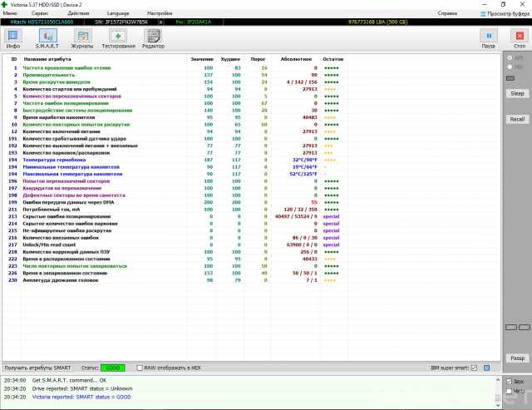Switch to the S.M.A.R.T toolbar tab
This screenshot has width=532, height=410.
[x=47, y=39]
